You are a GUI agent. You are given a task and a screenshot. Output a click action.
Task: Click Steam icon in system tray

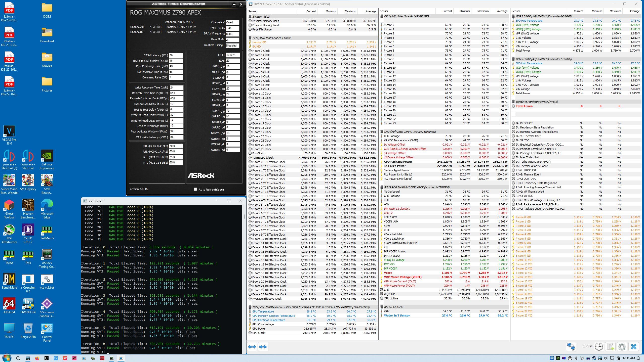(594, 358)
